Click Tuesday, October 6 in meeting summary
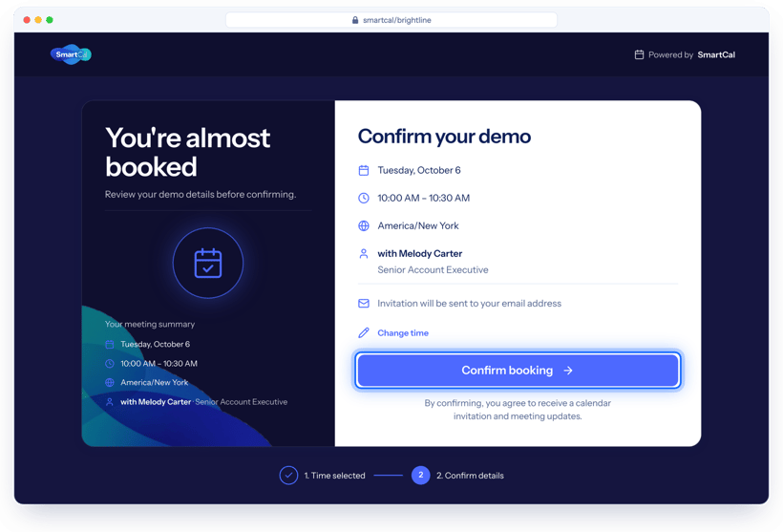This screenshot has height=532, width=783. (156, 344)
